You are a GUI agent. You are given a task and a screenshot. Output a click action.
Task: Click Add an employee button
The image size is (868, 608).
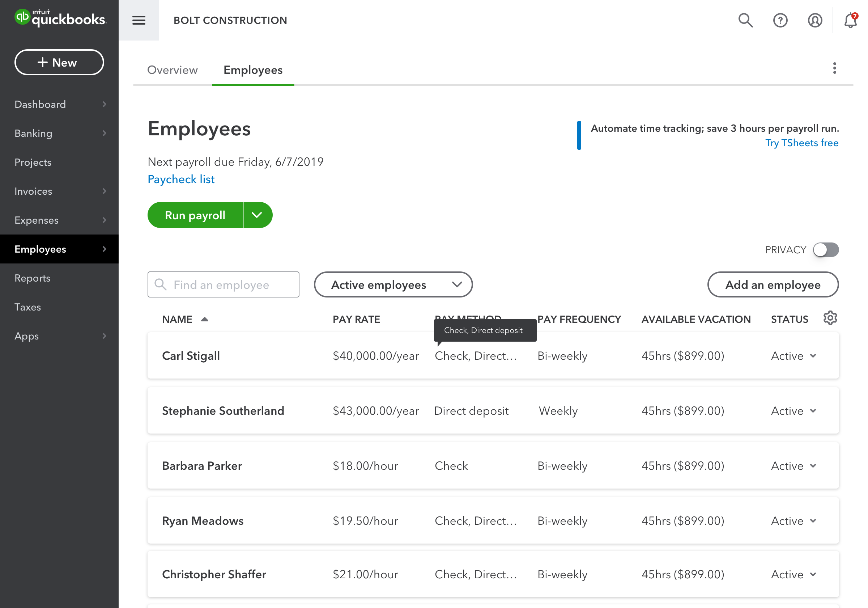(773, 284)
